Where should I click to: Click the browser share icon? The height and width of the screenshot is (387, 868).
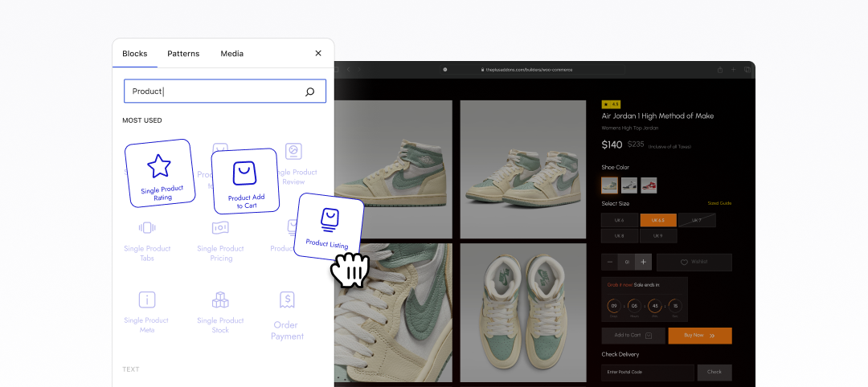[x=720, y=70]
